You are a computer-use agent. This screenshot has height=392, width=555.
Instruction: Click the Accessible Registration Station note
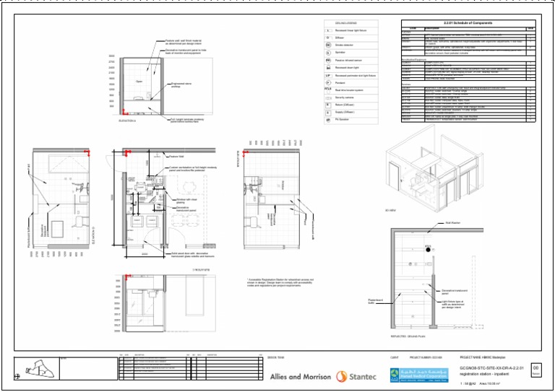click(280, 282)
